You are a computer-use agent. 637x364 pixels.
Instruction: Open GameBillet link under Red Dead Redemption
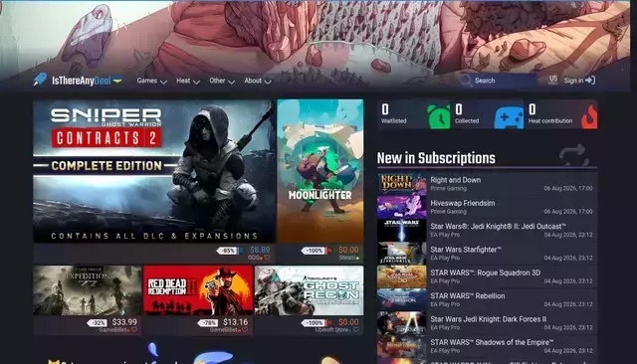click(x=223, y=330)
